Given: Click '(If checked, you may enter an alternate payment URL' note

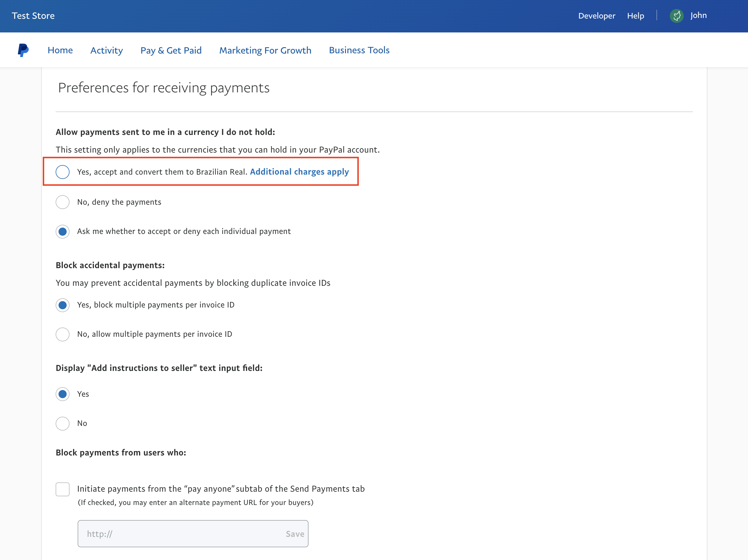Looking at the screenshot, I should click(196, 503).
